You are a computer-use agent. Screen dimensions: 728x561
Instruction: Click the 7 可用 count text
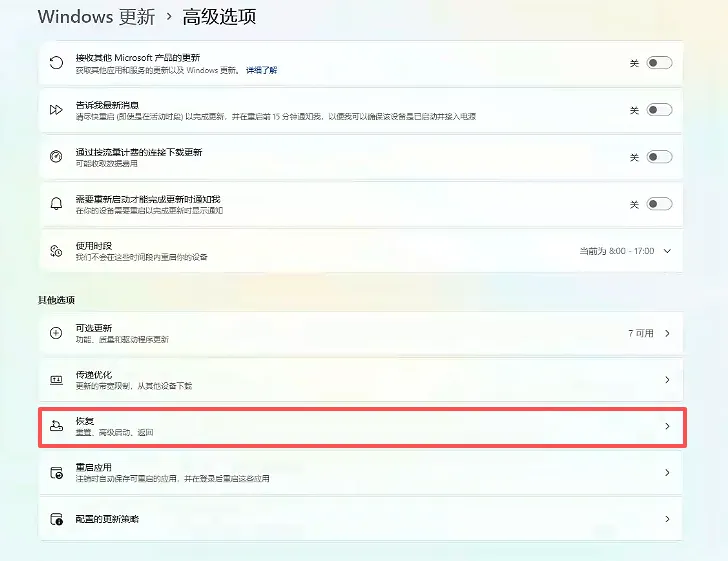(641, 333)
